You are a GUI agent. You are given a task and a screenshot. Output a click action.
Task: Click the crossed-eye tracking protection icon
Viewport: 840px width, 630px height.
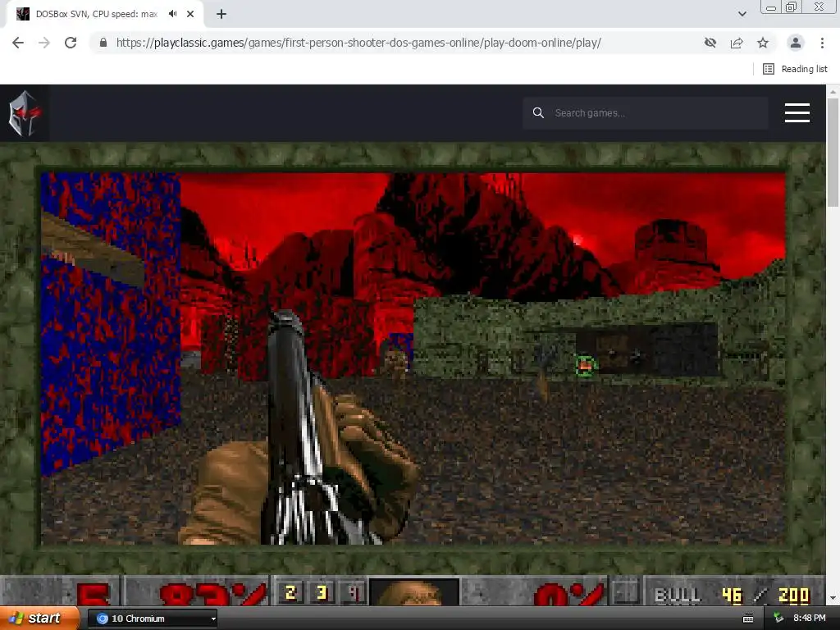pyautogui.click(x=710, y=43)
